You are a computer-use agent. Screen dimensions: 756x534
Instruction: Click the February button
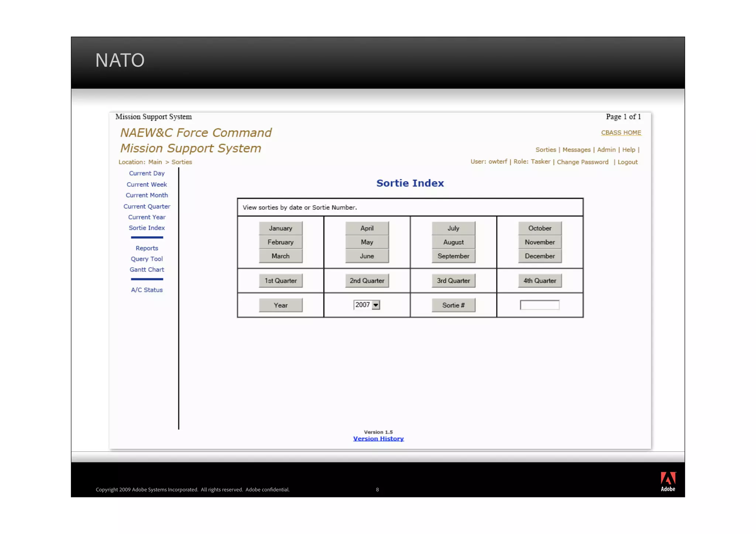tap(281, 242)
